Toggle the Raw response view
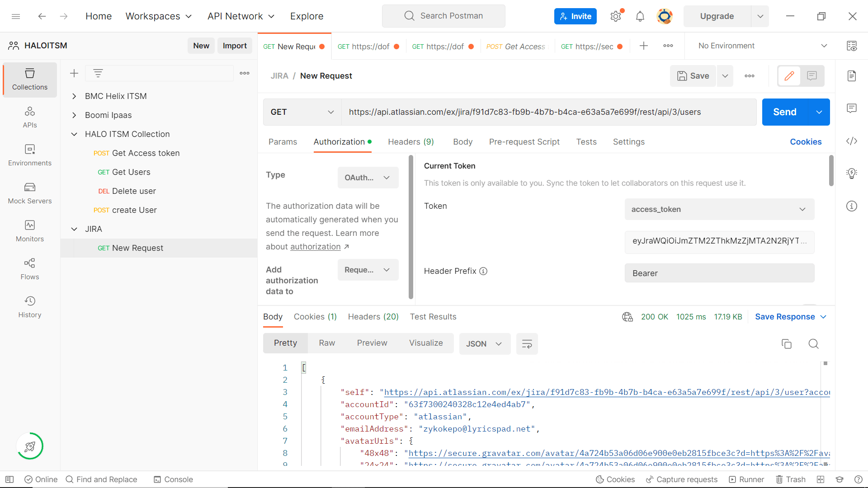Image resolution: width=868 pixels, height=488 pixels. point(327,343)
